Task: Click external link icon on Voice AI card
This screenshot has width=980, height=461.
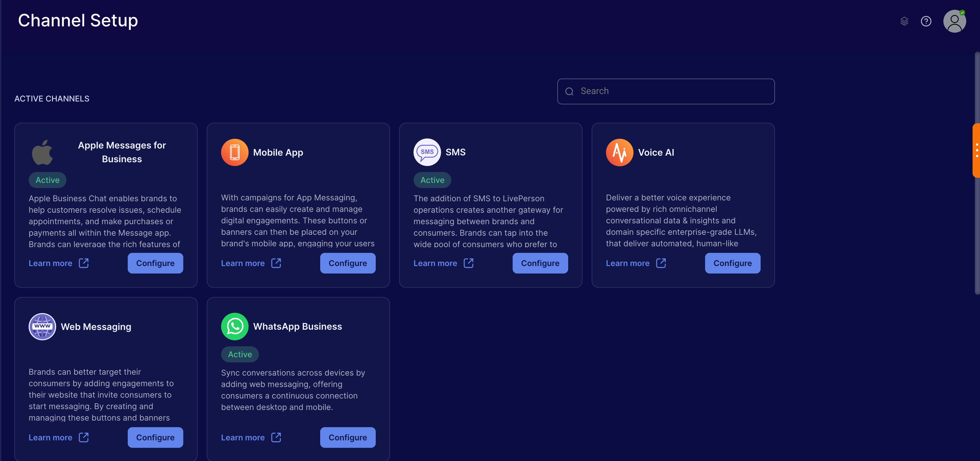Action: [661, 263]
